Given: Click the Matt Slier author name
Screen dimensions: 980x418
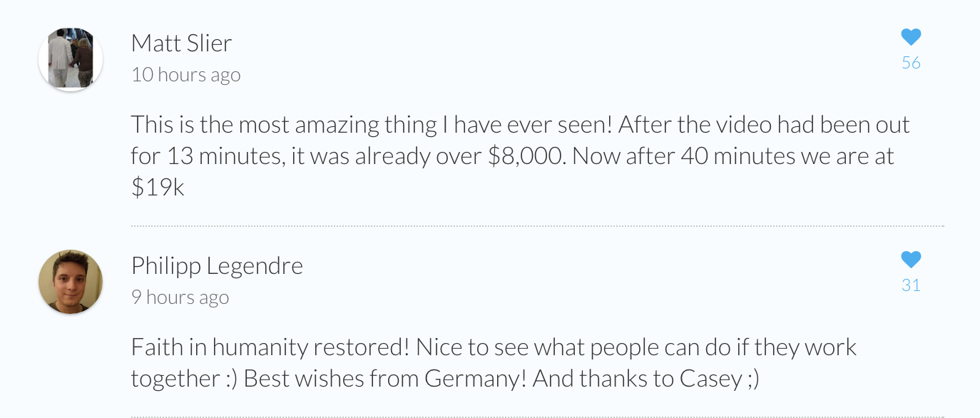Looking at the screenshot, I should (181, 43).
